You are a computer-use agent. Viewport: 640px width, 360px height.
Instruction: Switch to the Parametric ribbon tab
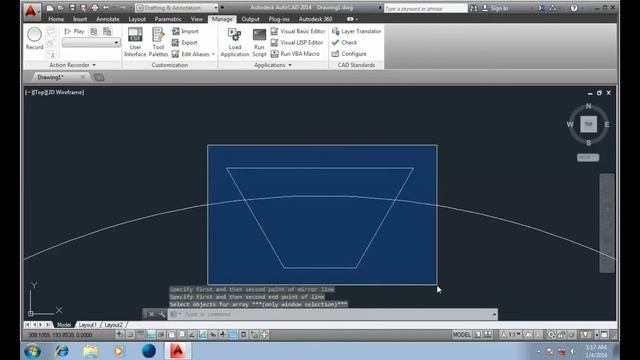[x=168, y=19]
